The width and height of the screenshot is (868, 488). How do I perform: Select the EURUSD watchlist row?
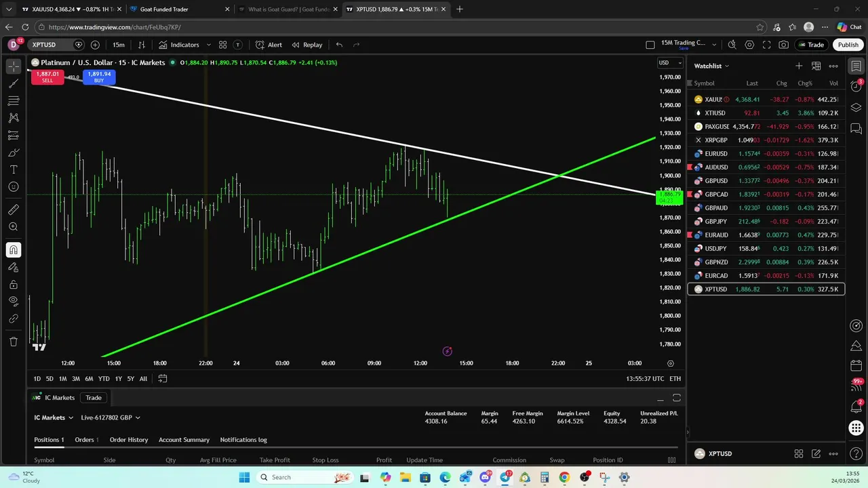click(766, 154)
